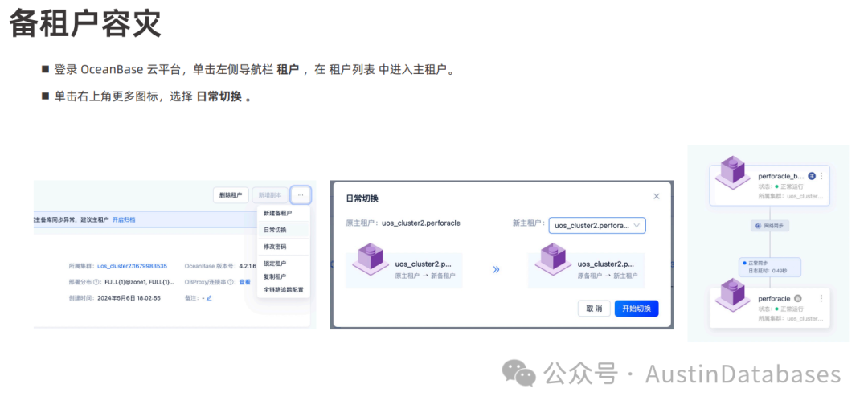Click the OceanBase 版本号 value 4.2.1.6

coord(248,266)
